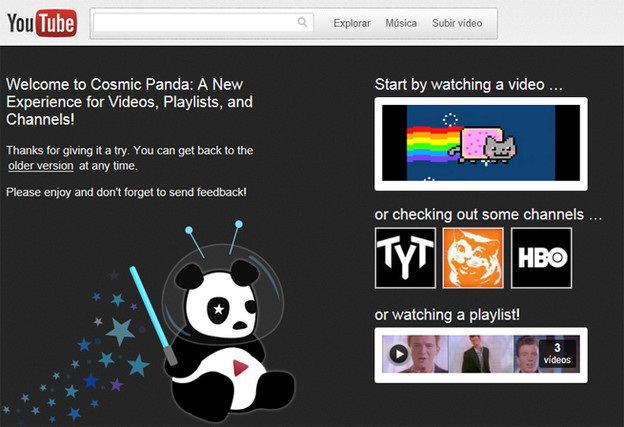This screenshot has height=427, width=624.
Task: Focus the YouTube search text box
Action: pos(195,23)
